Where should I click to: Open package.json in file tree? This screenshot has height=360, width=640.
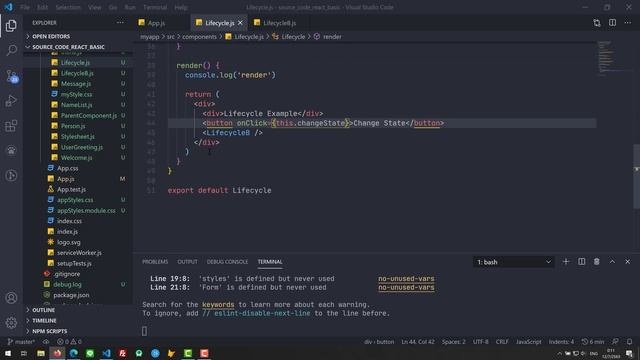71,295
